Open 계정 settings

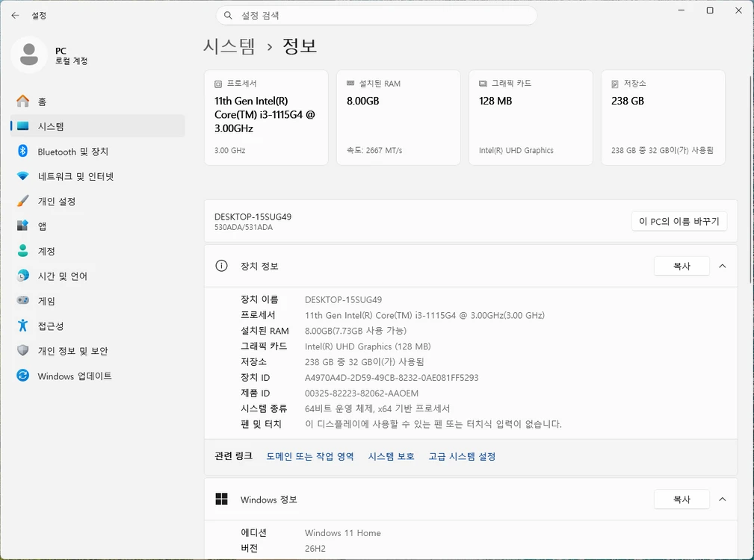[98, 251]
